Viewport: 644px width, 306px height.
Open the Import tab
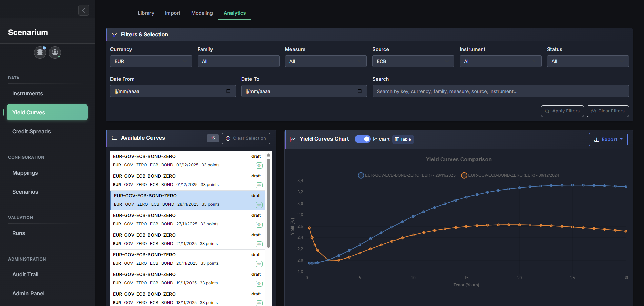coord(173,13)
